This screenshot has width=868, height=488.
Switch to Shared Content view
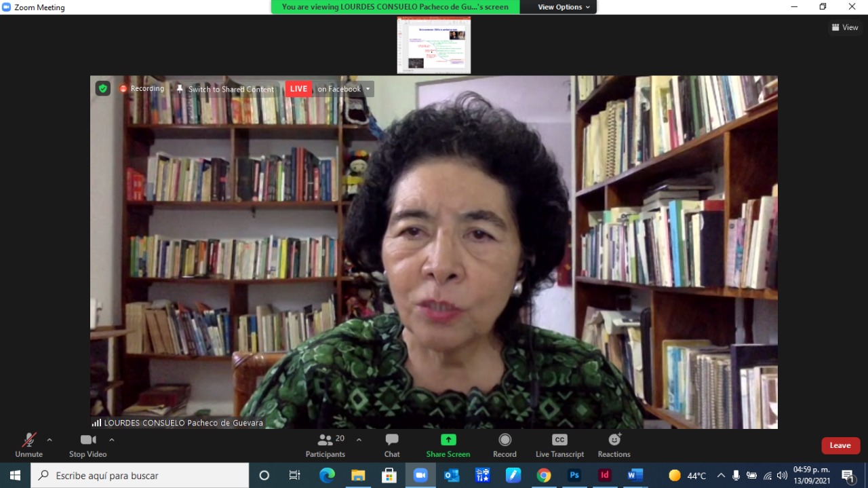tap(225, 89)
